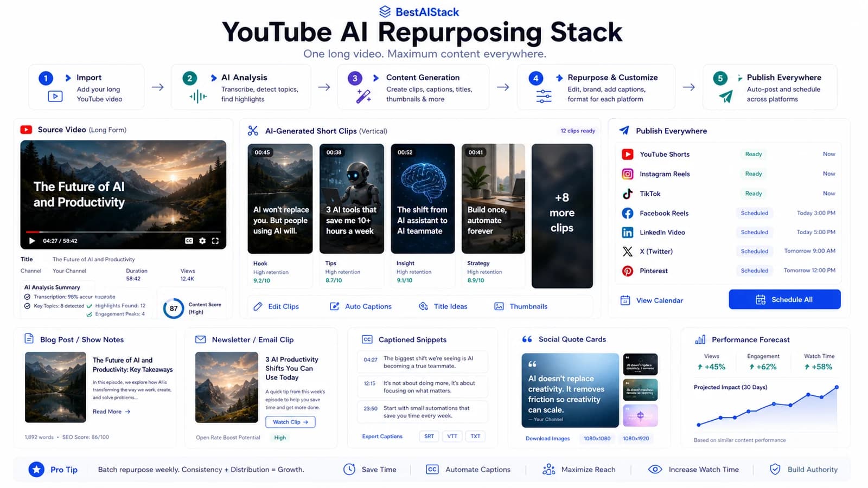This screenshot has height=488, width=868.
Task: Click the High open rate boost badge
Action: (280, 438)
